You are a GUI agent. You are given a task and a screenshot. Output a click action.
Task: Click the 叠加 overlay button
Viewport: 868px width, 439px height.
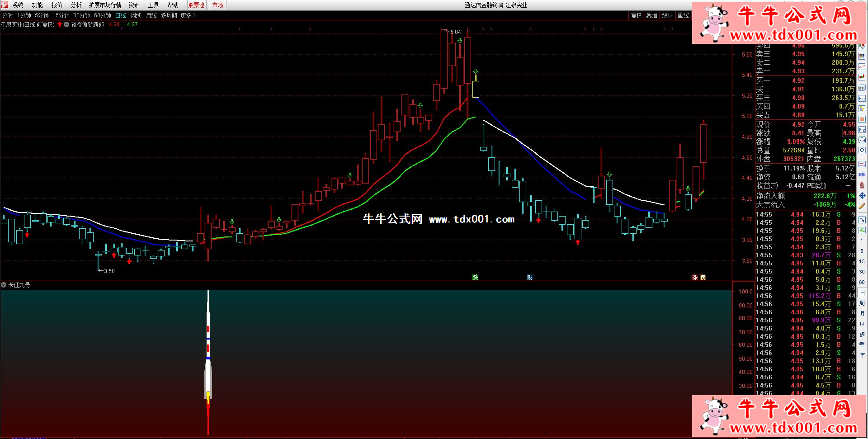pyautogui.click(x=652, y=15)
